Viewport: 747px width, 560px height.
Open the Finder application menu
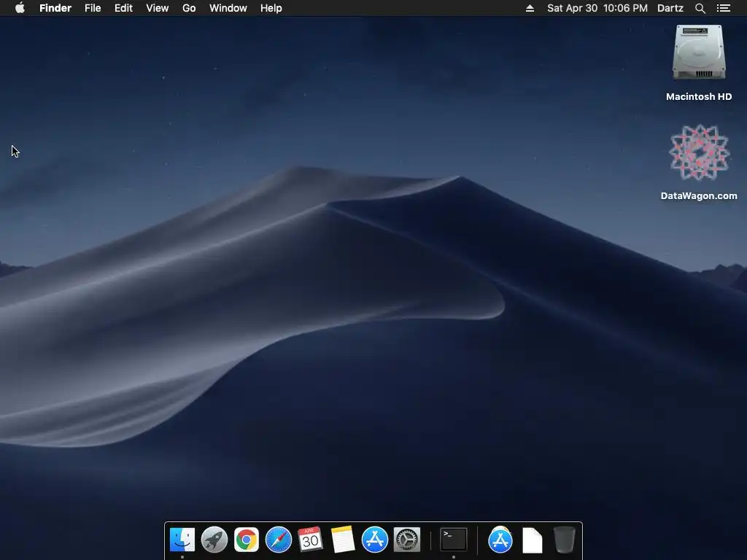[x=55, y=8]
